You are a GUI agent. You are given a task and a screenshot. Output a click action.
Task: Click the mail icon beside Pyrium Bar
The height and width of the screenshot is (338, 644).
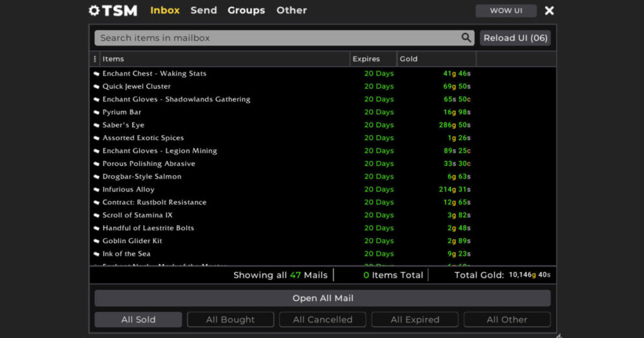97,112
